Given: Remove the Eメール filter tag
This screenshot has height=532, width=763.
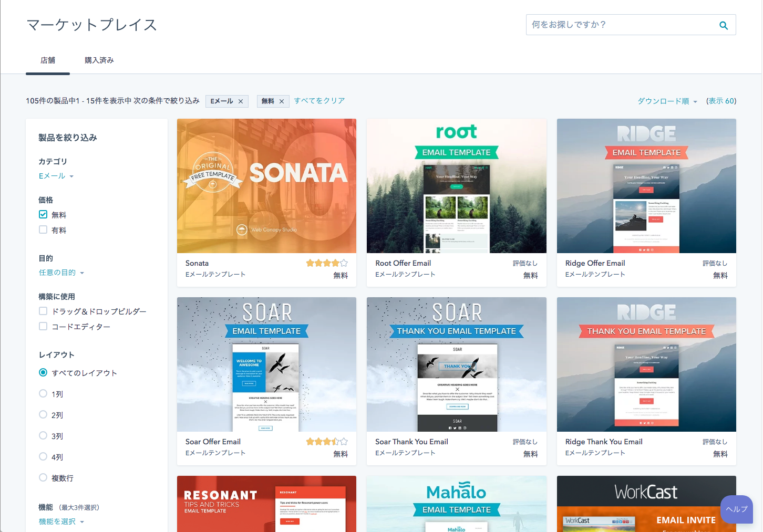Looking at the screenshot, I should tap(241, 101).
